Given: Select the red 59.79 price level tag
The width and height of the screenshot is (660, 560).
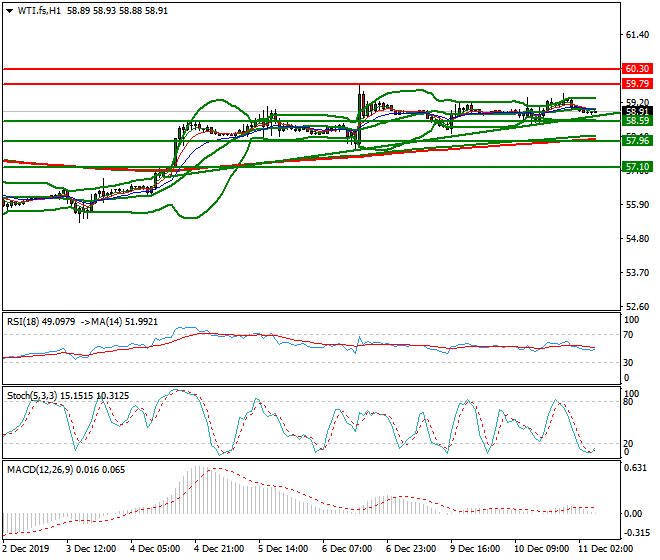Looking at the screenshot, I should click(x=637, y=84).
